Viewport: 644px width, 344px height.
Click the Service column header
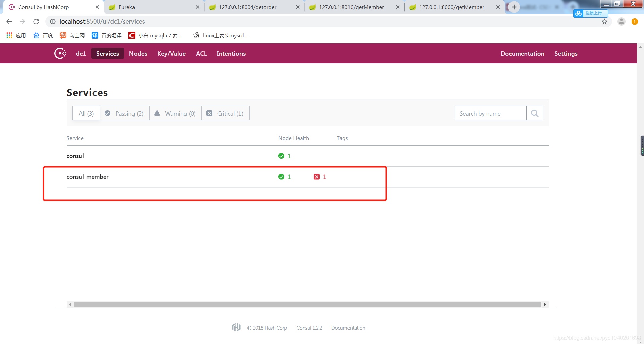tap(75, 138)
